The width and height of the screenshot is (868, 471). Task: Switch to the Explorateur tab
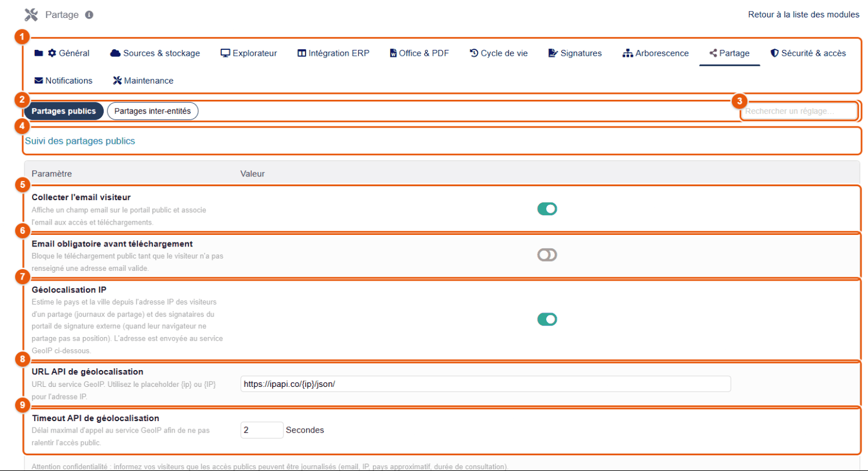point(249,53)
